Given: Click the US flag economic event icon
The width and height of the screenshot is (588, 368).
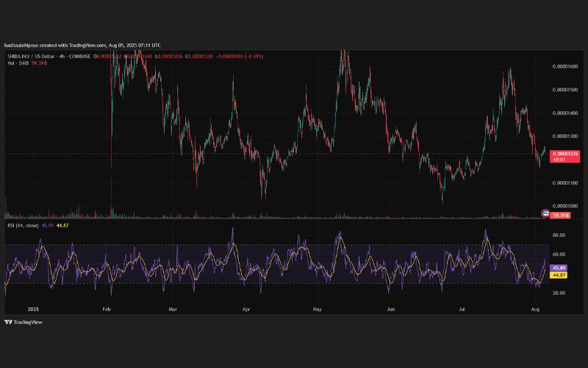Looking at the screenshot, I should (546, 213).
